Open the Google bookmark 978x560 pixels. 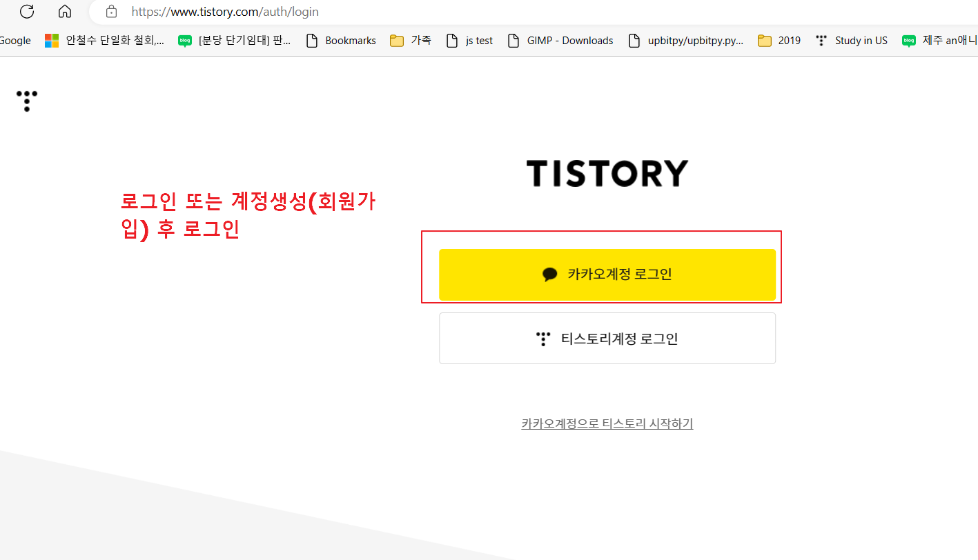(x=14, y=41)
